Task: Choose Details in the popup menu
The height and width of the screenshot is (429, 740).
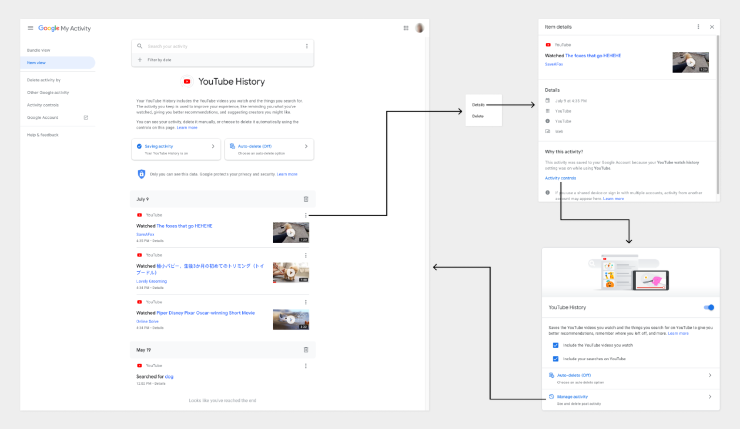Action: [478, 105]
